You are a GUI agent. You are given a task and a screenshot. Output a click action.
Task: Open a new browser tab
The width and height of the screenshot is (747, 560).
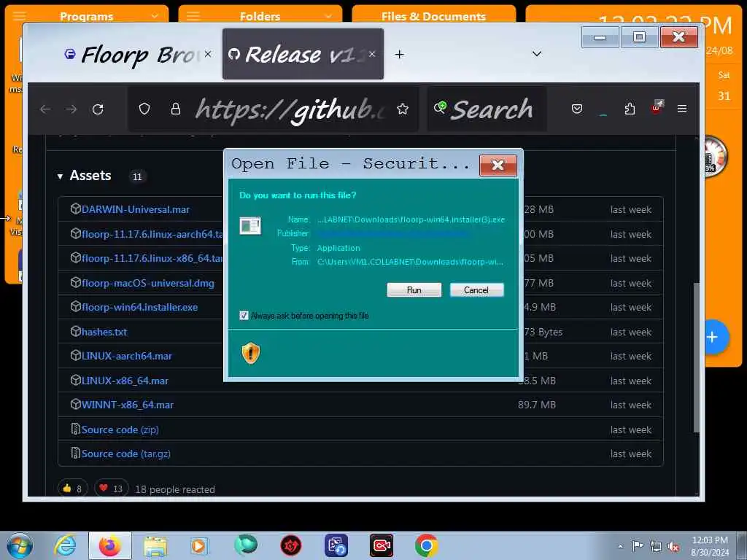coord(399,55)
